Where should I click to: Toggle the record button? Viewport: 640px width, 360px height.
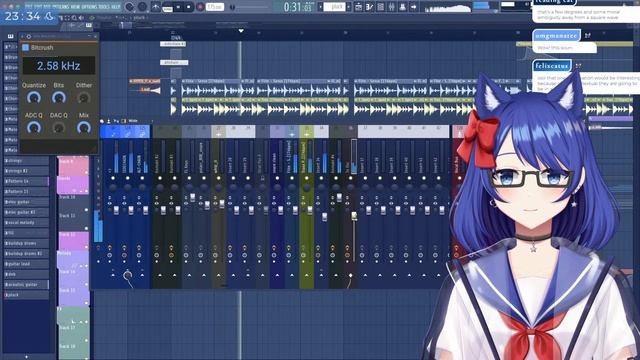tap(200, 7)
